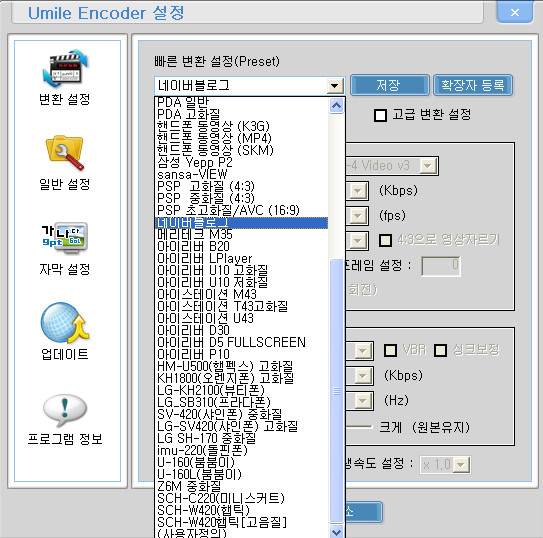Enable the VBR checkbox
The height and width of the screenshot is (538, 543).
pos(391,350)
